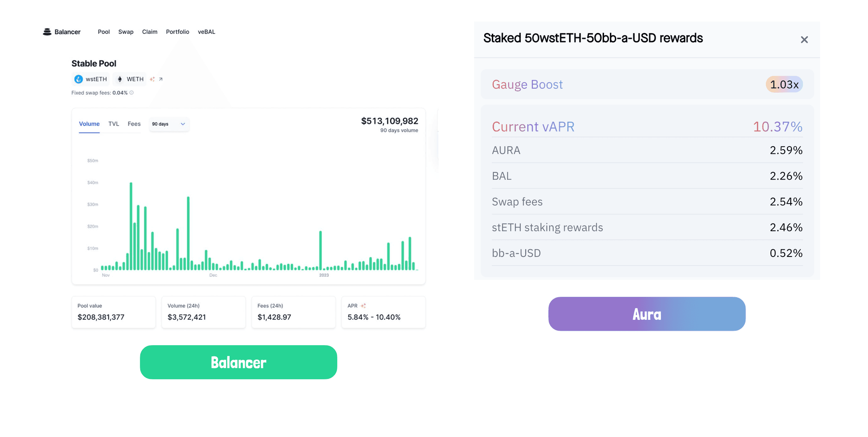This screenshot has width=868, height=437.
Task: Click the WETH Ethereum token icon
Action: (120, 79)
